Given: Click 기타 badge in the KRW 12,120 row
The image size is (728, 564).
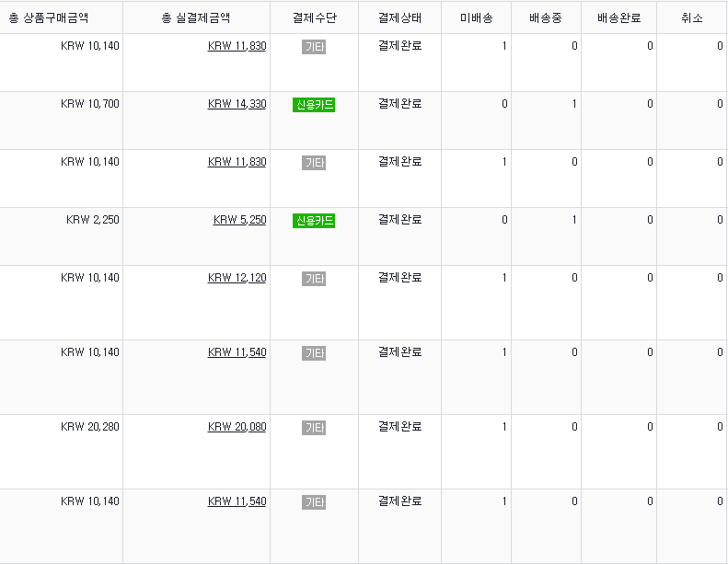Looking at the screenshot, I should click(314, 279).
